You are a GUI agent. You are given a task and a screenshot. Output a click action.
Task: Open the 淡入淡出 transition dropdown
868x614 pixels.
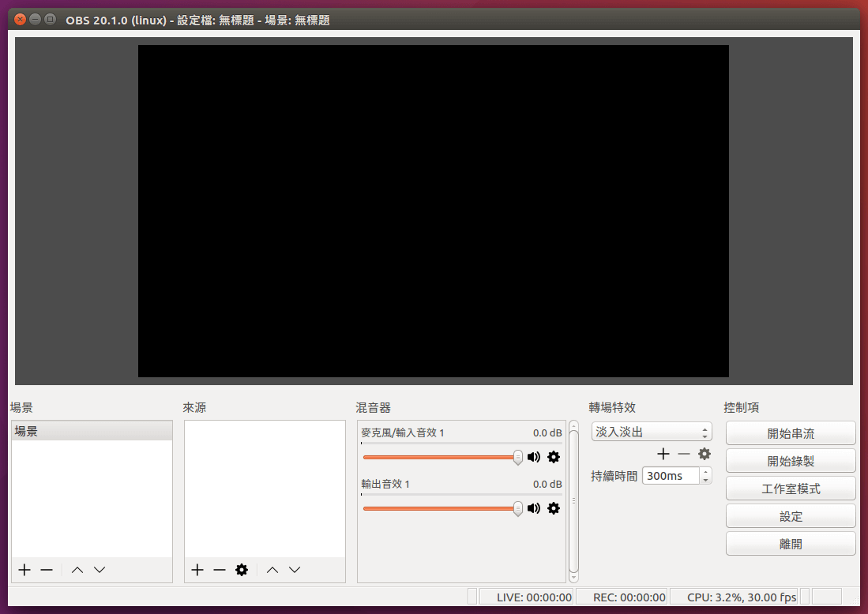click(652, 432)
